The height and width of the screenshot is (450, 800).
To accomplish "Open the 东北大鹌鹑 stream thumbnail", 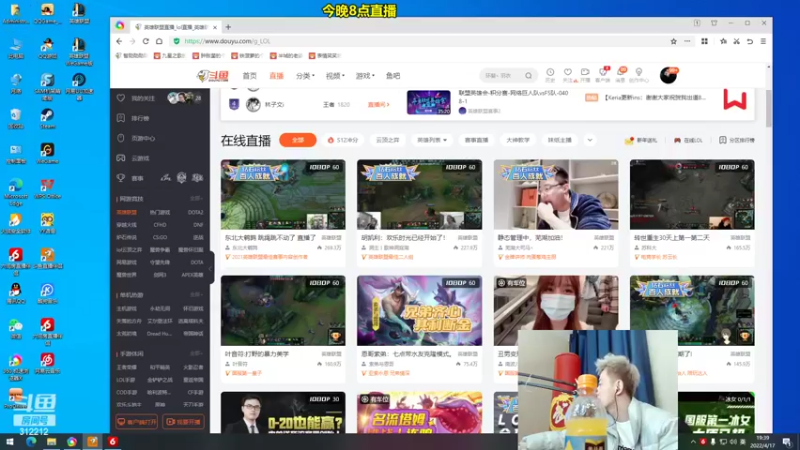I will pos(283,194).
